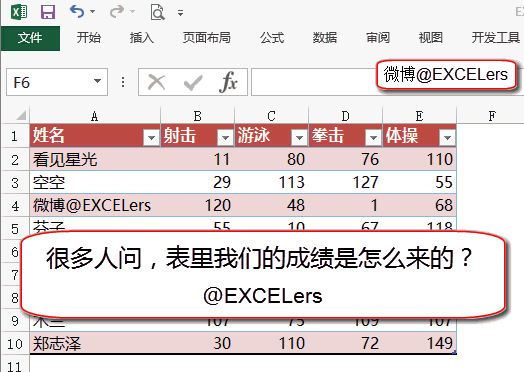The height and width of the screenshot is (372, 524).
Task: Select row 10 header
Action: click(x=15, y=344)
